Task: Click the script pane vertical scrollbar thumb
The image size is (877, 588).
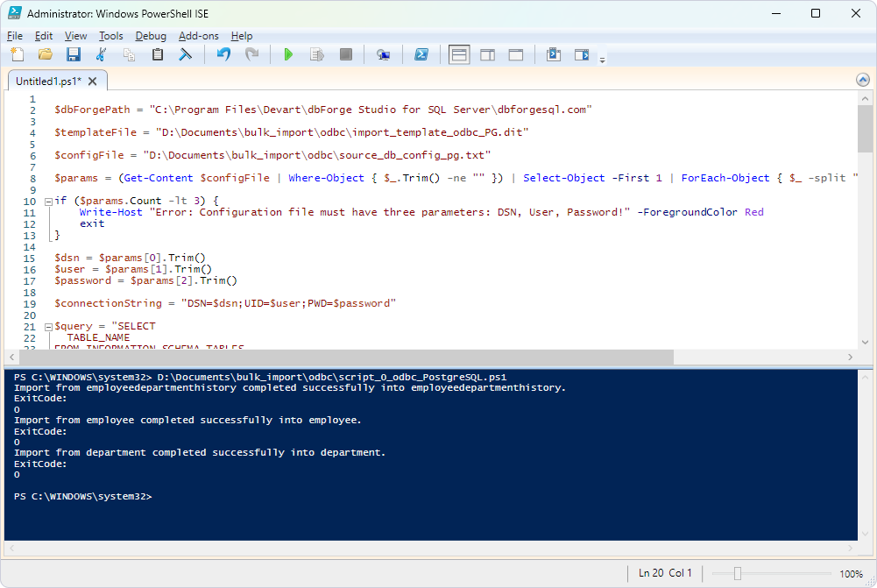Action: tap(865, 129)
